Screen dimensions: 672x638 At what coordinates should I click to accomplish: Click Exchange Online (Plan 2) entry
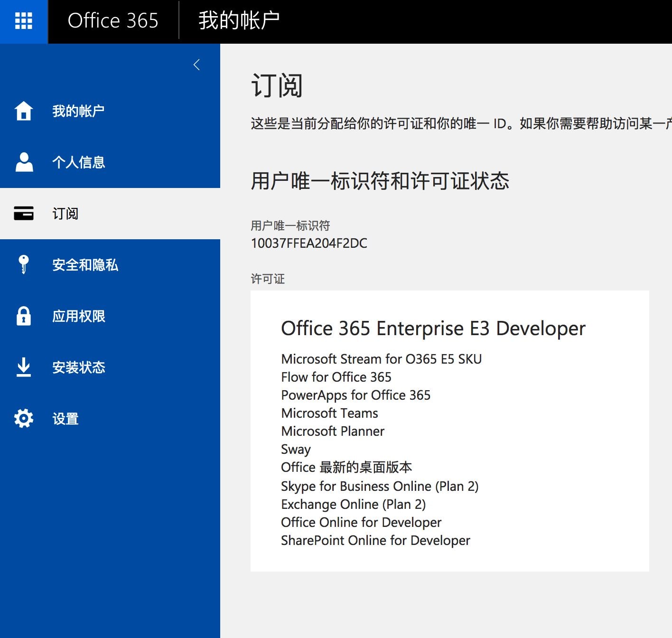click(354, 504)
